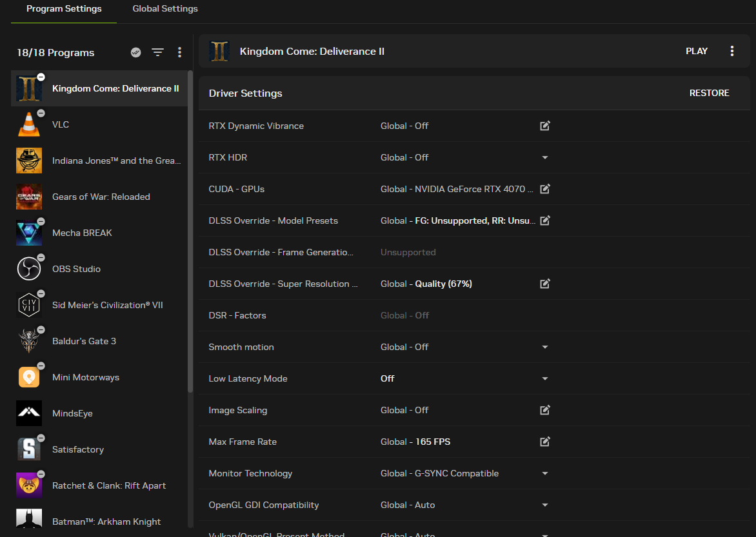Edit the DLSS Override Super Resolution setting
Viewport: 756px width, 537px height.
(545, 284)
